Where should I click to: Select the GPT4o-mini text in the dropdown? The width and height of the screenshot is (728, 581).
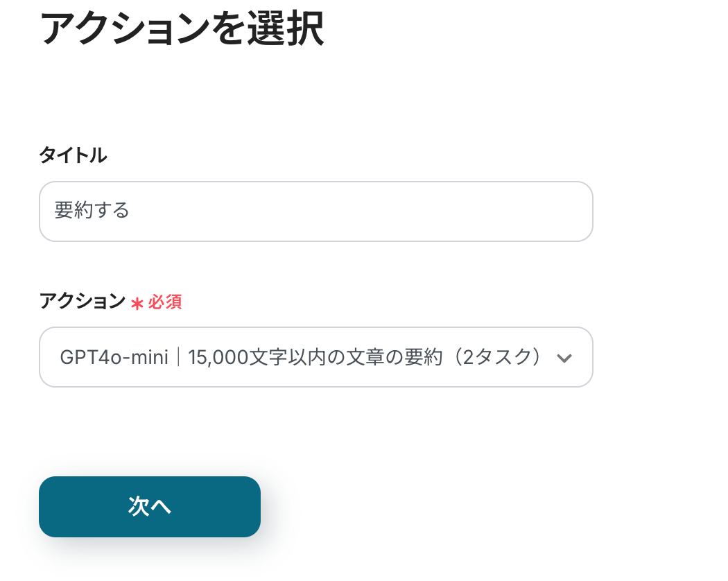tap(114, 358)
